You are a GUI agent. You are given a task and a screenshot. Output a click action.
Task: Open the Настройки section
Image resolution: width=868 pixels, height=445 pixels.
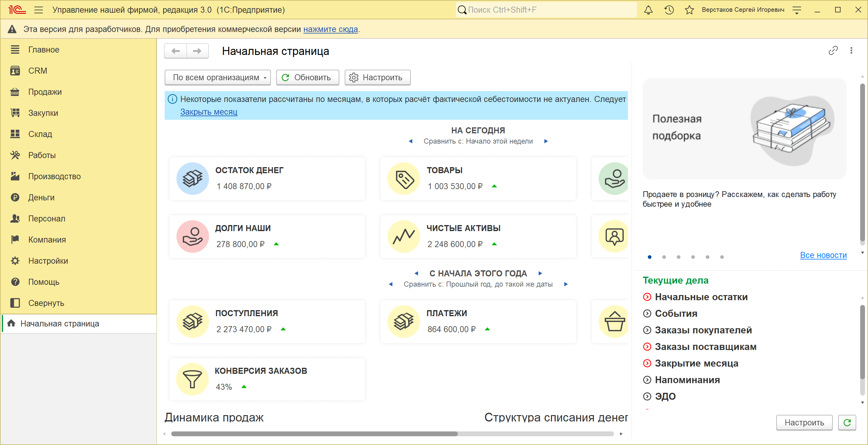point(78,261)
